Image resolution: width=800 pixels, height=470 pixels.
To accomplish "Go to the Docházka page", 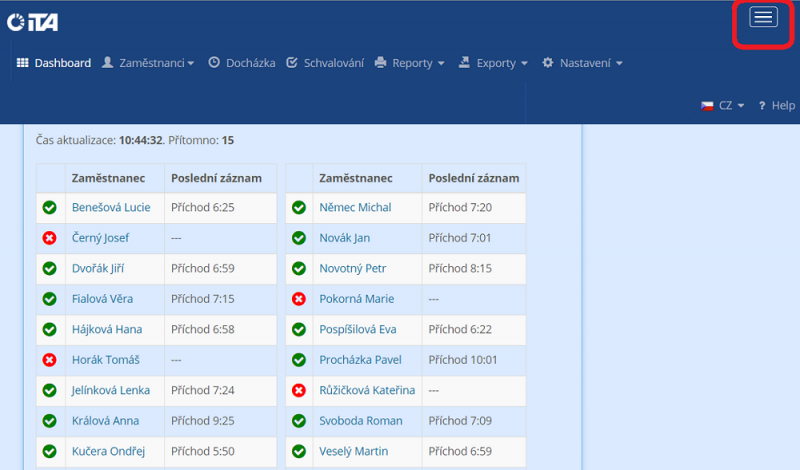I will (242, 63).
